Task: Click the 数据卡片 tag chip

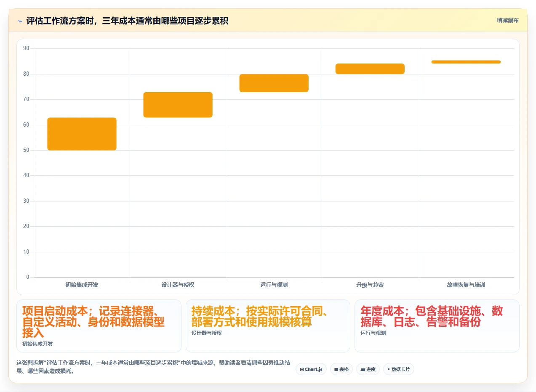Action: [x=399, y=369]
